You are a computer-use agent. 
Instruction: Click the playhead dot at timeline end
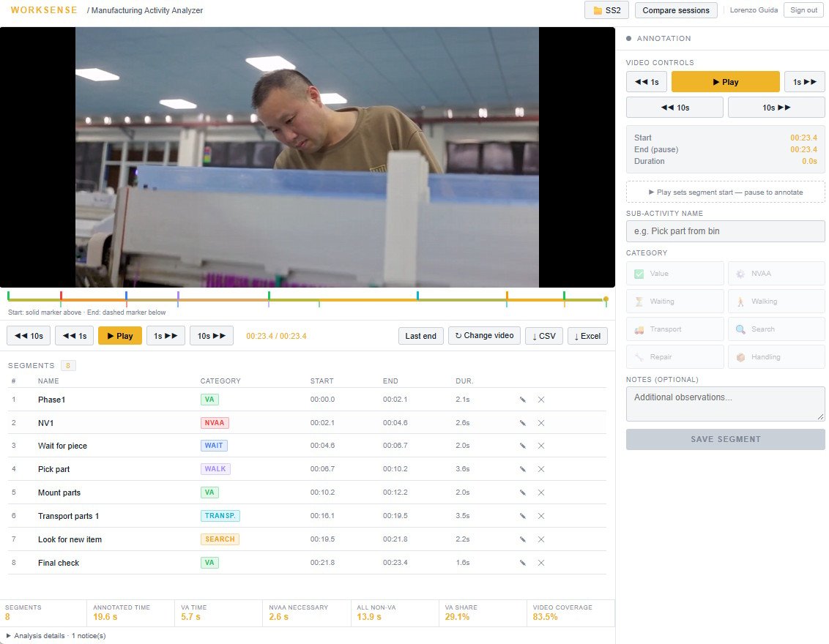606,299
